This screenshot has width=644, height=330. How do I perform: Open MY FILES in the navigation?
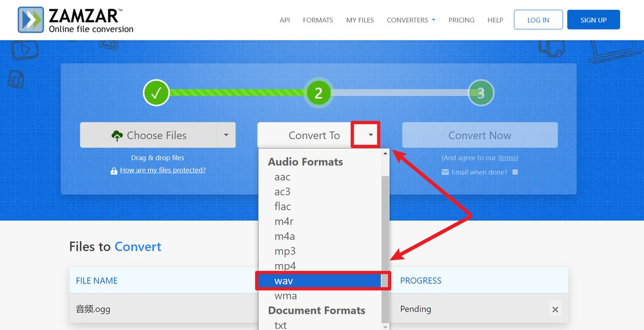(360, 20)
